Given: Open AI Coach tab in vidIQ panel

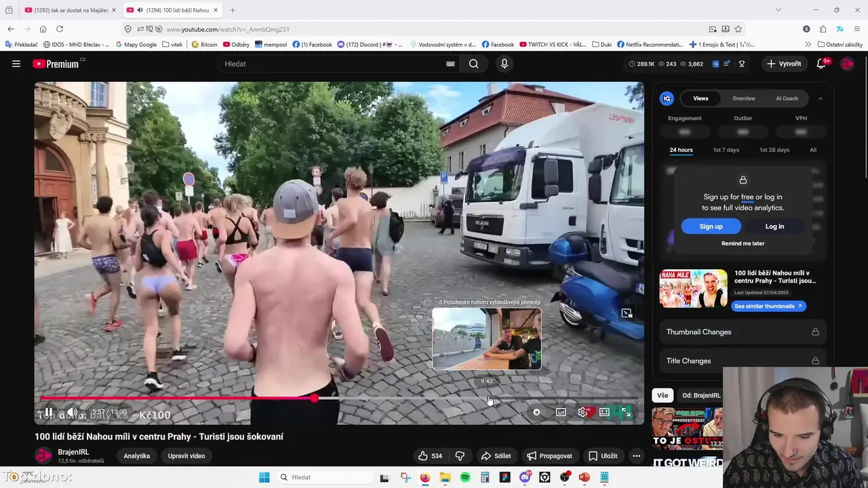Looking at the screenshot, I should coord(787,98).
